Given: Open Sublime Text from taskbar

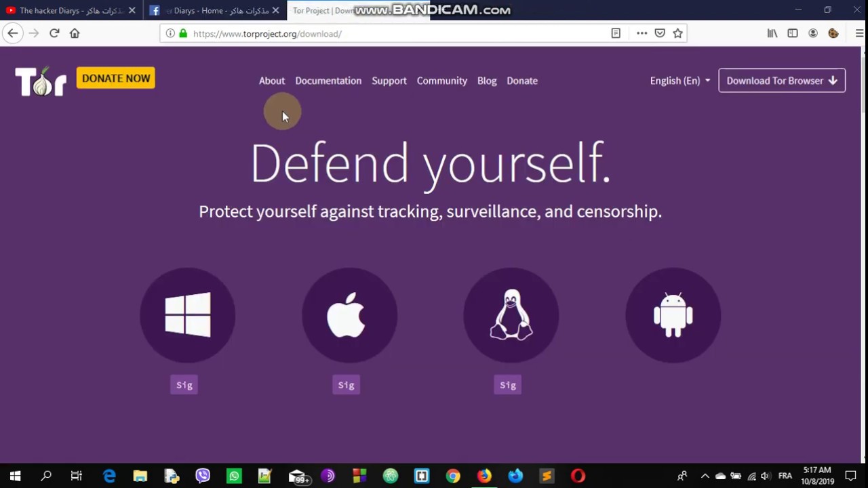Looking at the screenshot, I should [547, 476].
